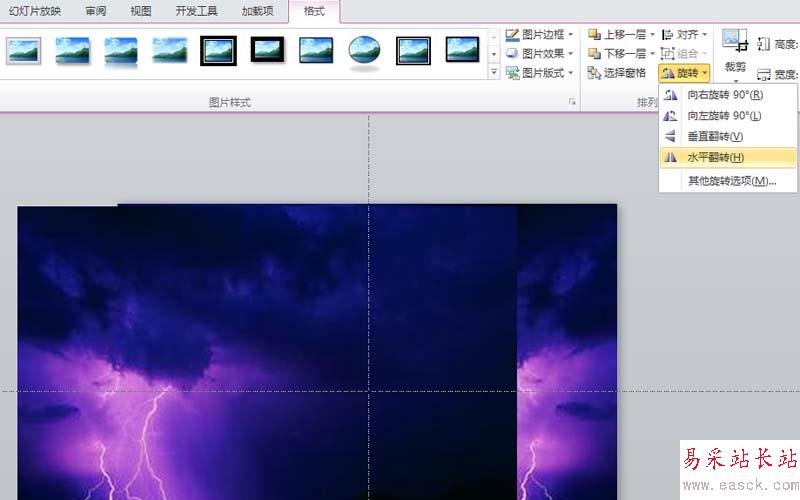The image size is (800, 500).
Task: Choose 向左旋转 90°(L)
Action: [728, 116]
